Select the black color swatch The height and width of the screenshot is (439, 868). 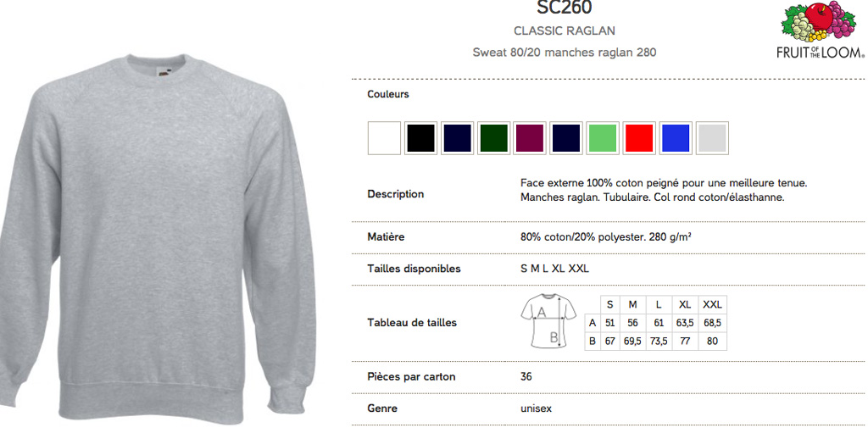[420, 138]
